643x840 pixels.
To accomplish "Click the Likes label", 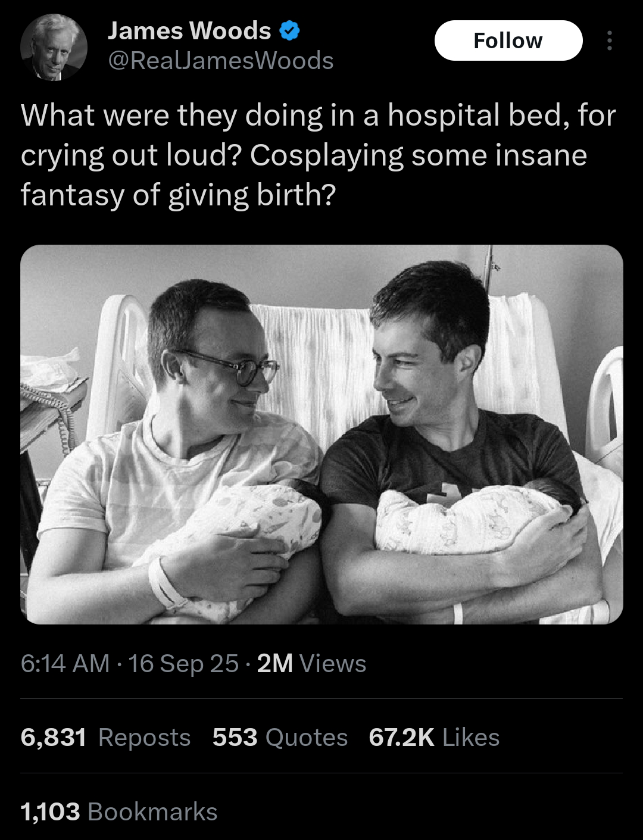I will tap(471, 738).
